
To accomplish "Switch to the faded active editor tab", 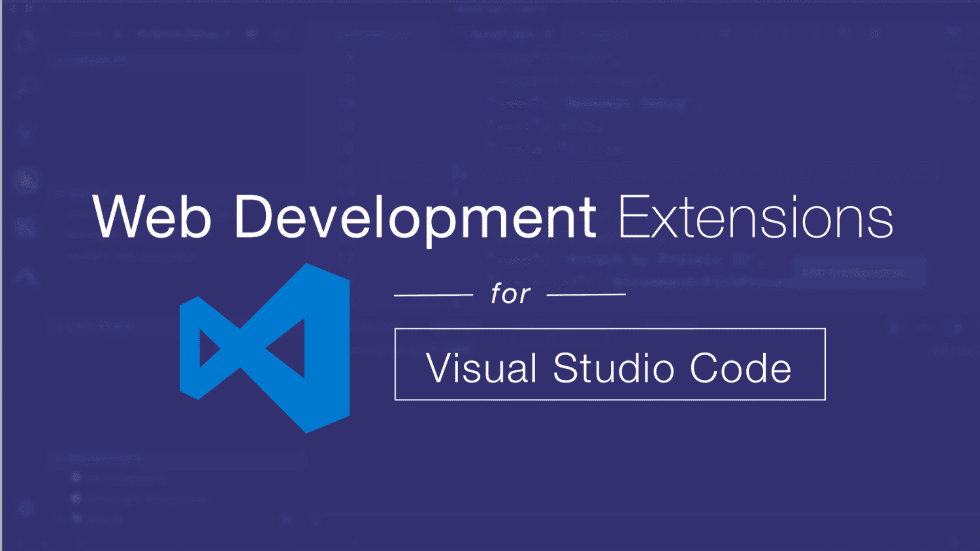I will coord(503,34).
